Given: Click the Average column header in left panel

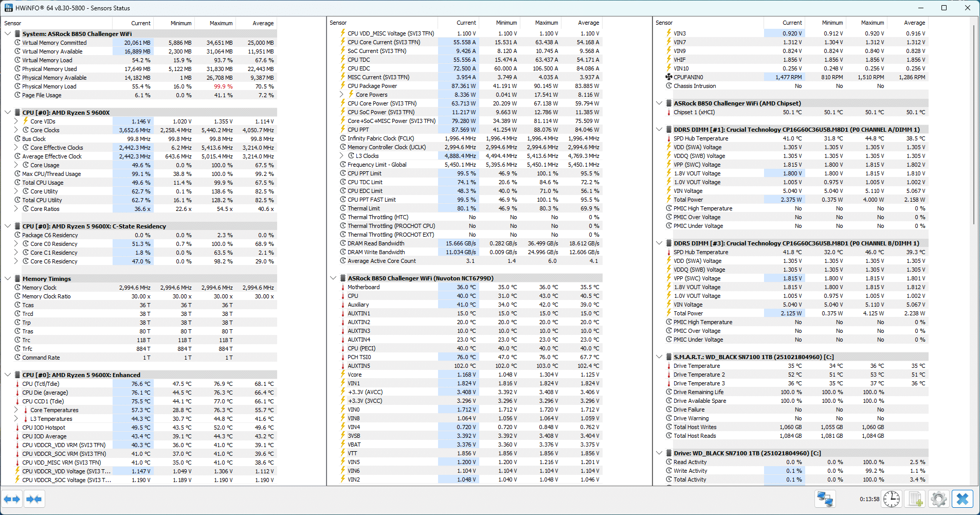Looking at the screenshot, I should coord(256,23).
